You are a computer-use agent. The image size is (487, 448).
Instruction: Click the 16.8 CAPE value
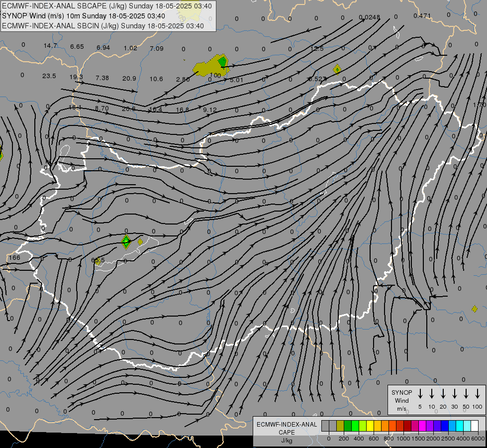[183, 110]
